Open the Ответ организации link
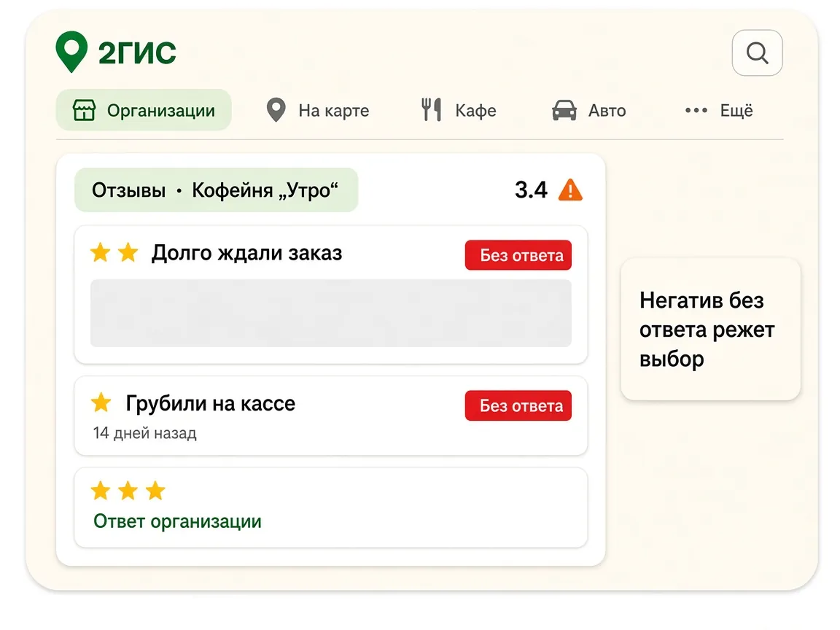The height and width of the screenshot is (630, 840). click(x=177, y=521)
